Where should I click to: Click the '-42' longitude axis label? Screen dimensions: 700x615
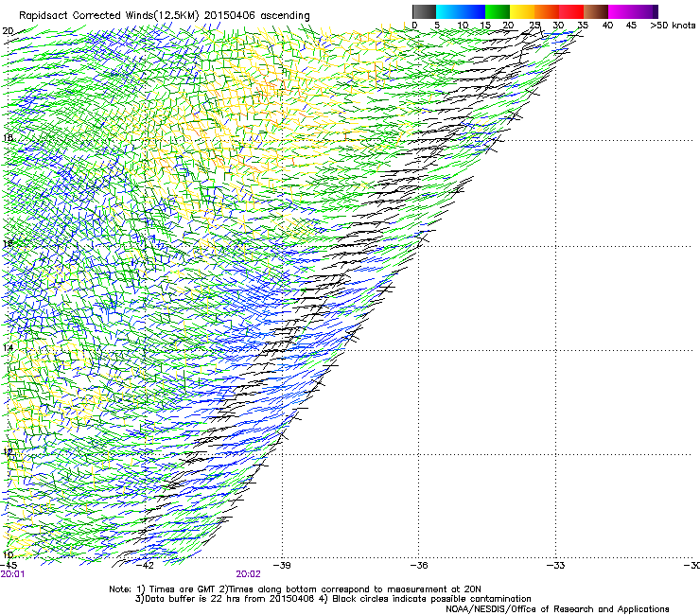tap(145, 566)
